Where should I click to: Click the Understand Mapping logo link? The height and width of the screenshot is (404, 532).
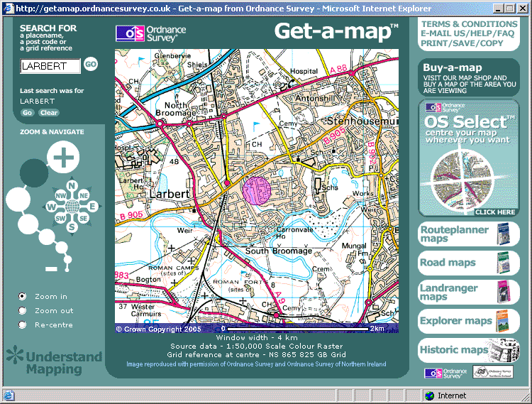tap(55, 360)
